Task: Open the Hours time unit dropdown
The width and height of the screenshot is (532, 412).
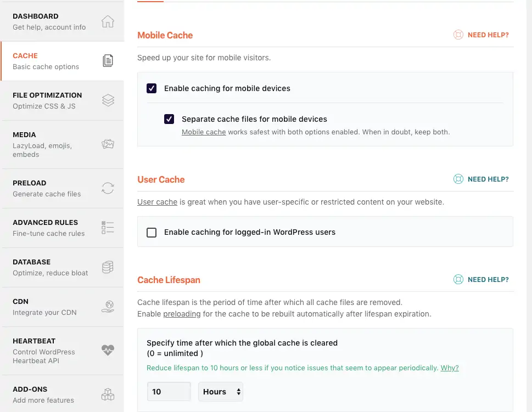Action: pyautogui.click(x=221, y=392)
